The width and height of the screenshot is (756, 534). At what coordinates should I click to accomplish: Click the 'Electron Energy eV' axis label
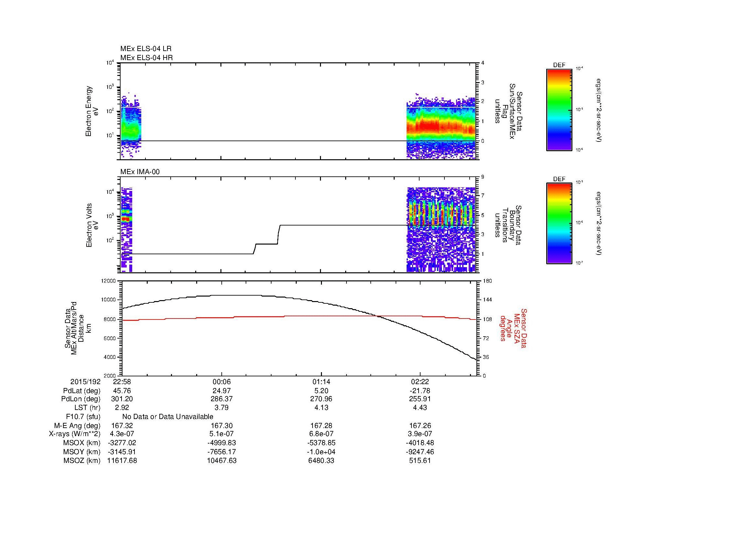(x=92, y=111)
